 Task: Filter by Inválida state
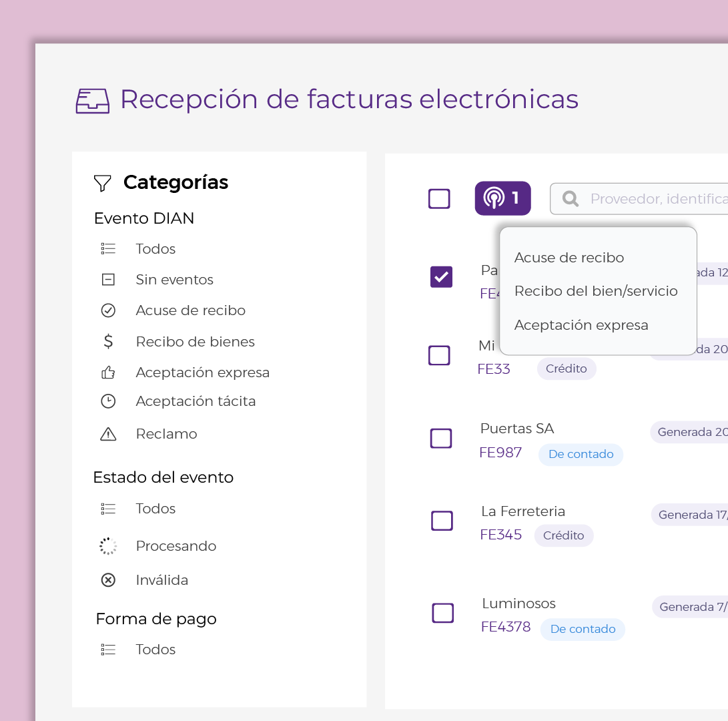coord(162,580)
